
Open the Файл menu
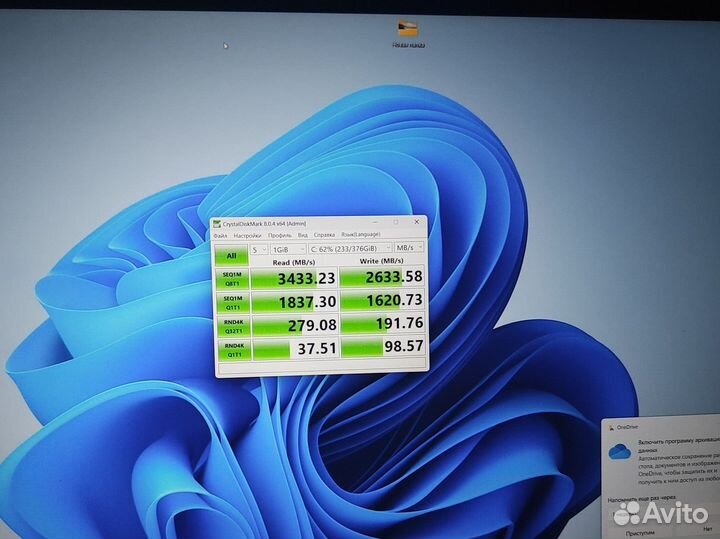click(x=220, y=236)
